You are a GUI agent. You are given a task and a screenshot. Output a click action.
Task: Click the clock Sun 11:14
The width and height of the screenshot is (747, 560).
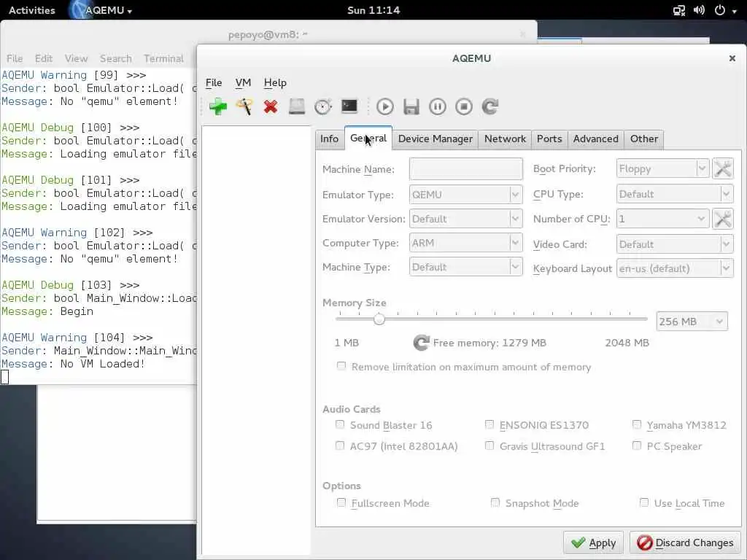(373, 10)
